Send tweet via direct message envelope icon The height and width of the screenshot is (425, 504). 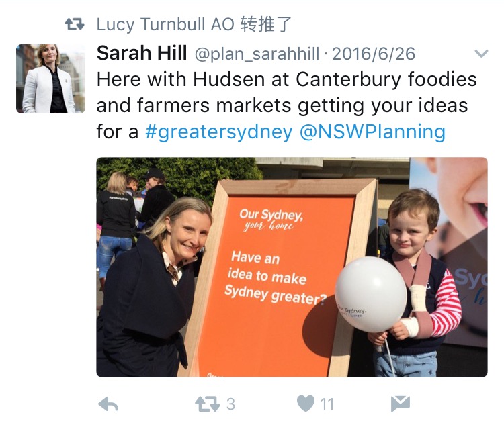click(401, 404)
